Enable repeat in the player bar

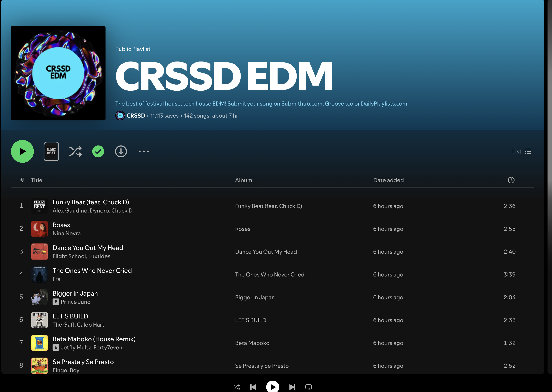308,387
